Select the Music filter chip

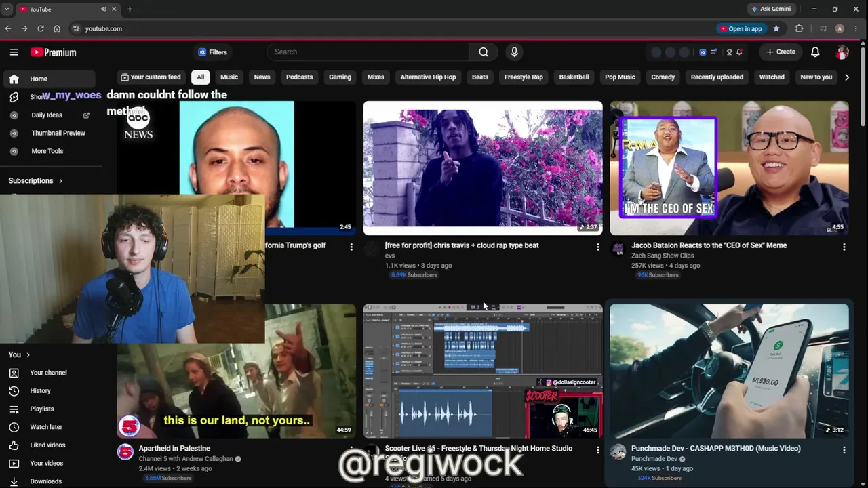tap(229, 77)
